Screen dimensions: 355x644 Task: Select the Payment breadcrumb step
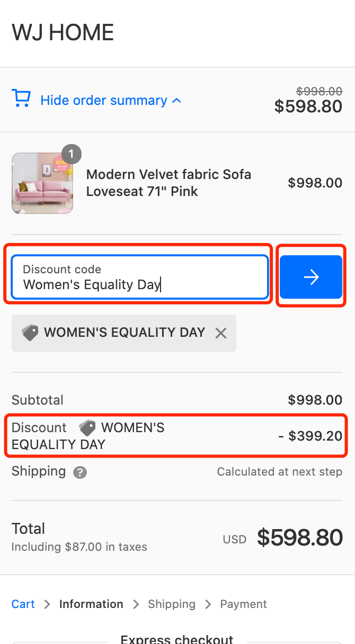click(x=244, y=604)
